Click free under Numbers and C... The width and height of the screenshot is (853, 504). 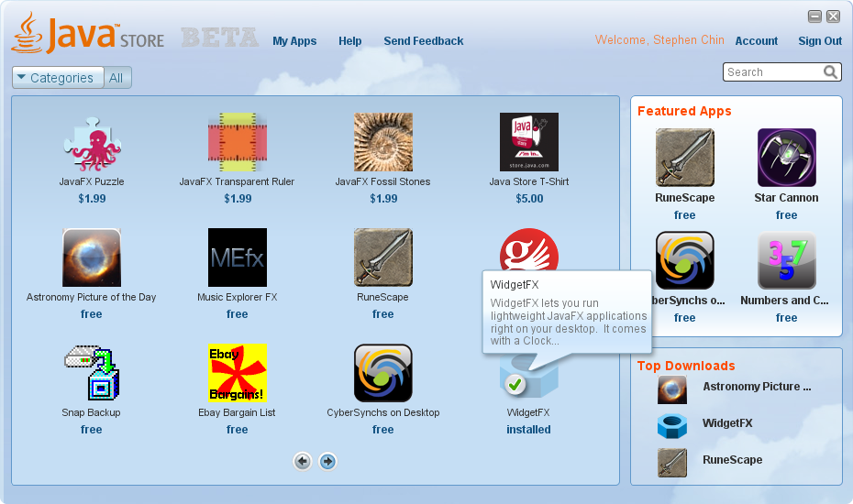[787, 317]
